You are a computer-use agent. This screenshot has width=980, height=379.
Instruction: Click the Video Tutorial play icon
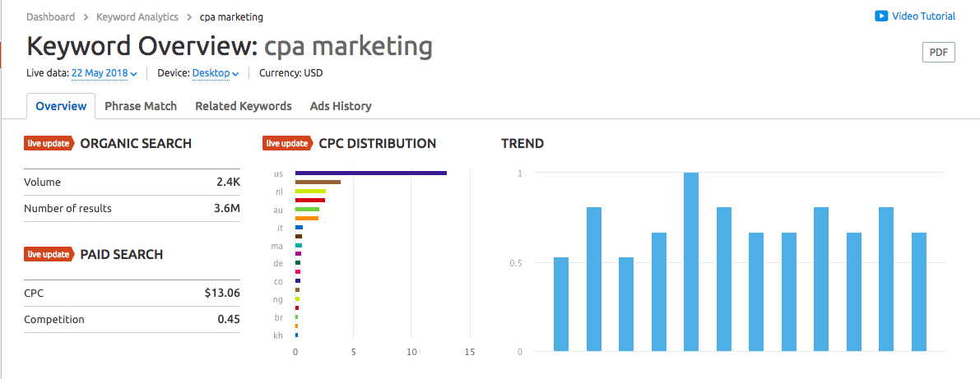pos(880,16)
